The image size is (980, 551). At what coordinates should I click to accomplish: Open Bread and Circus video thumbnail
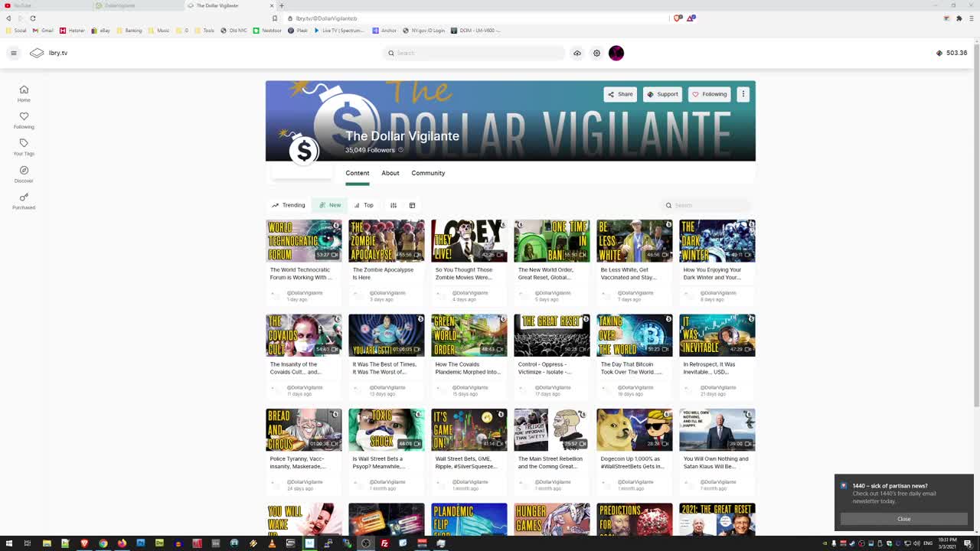click(304, 430)
